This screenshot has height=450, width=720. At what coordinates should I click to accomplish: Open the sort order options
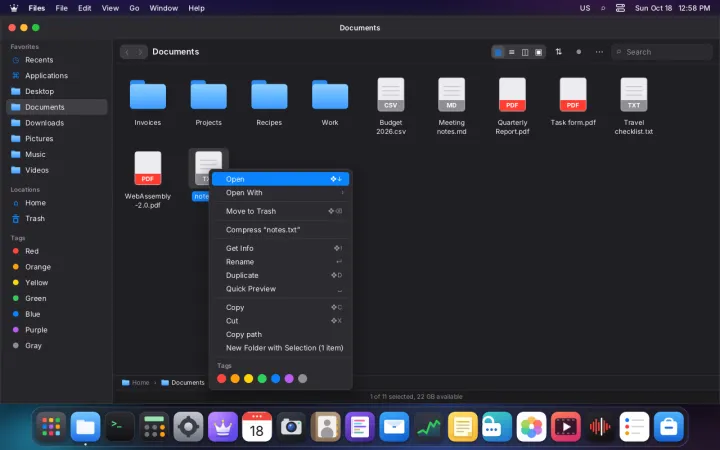(558, 52)
